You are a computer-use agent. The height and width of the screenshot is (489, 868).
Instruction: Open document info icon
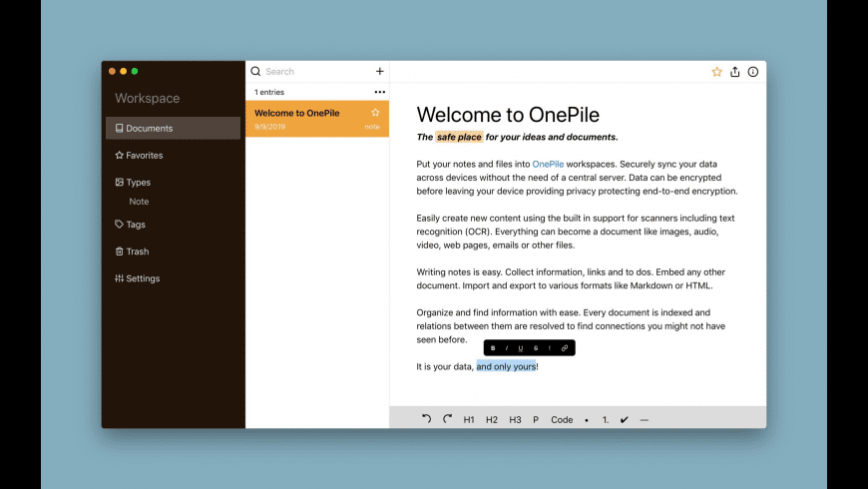753,72
